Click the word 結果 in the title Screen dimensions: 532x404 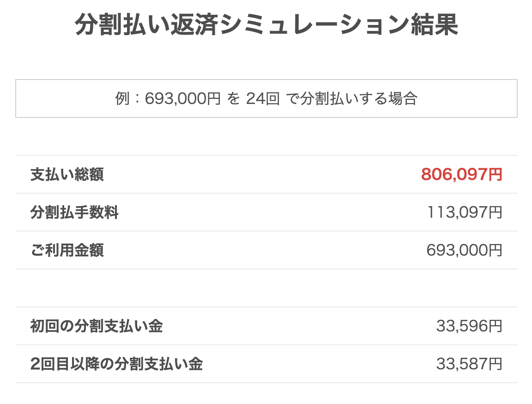(435, 24)
